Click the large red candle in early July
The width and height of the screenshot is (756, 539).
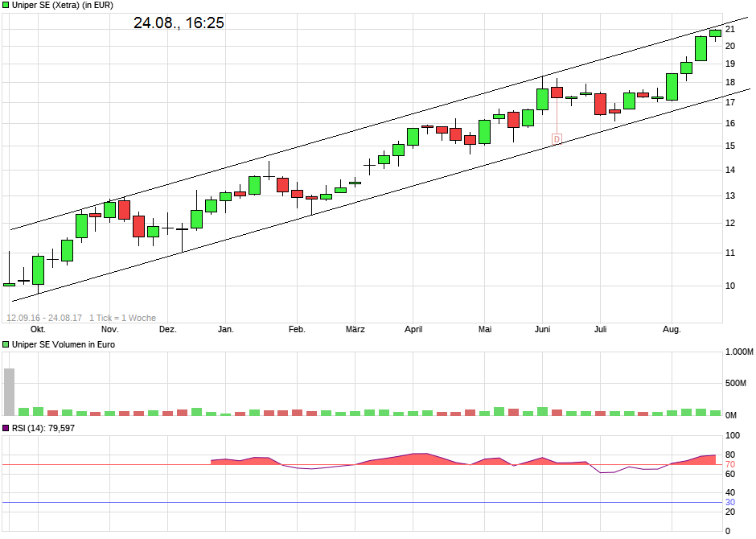600,104
